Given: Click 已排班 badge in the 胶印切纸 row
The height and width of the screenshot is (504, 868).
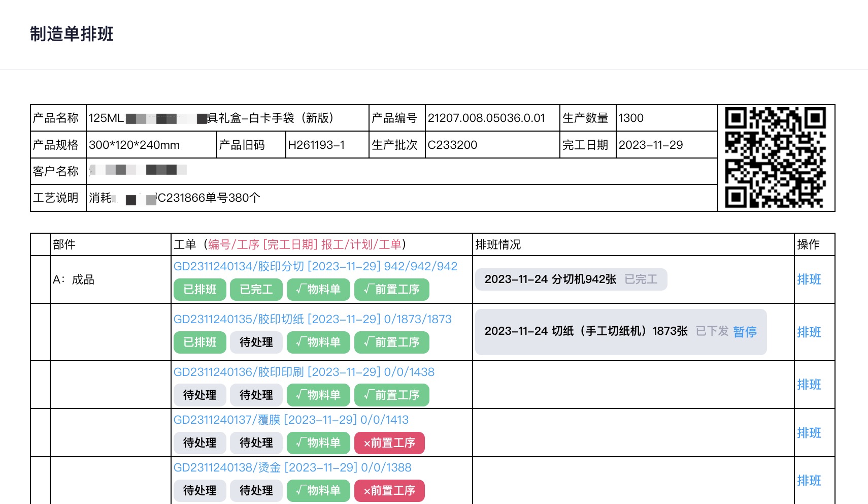Looking at the screenshot, I should point(199,342).
